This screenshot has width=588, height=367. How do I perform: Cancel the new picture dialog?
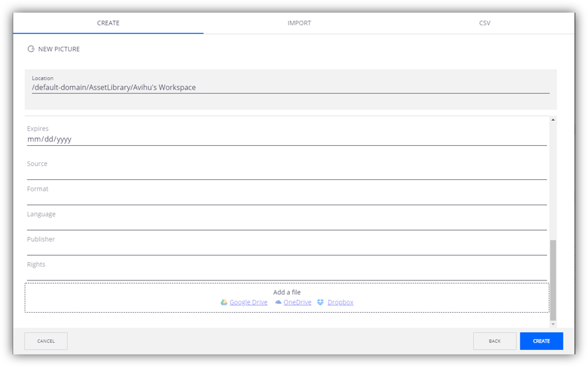pos(46,341)
